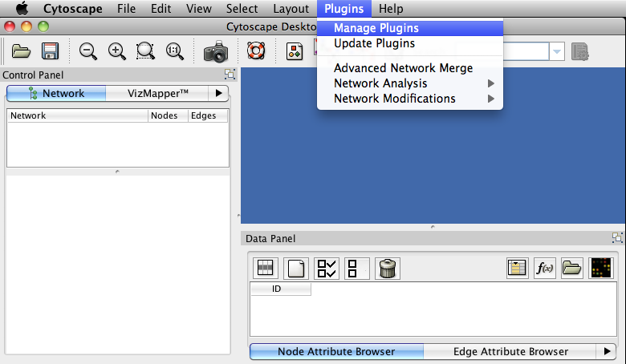
Task: Click the ID column header
Action: 277,289
